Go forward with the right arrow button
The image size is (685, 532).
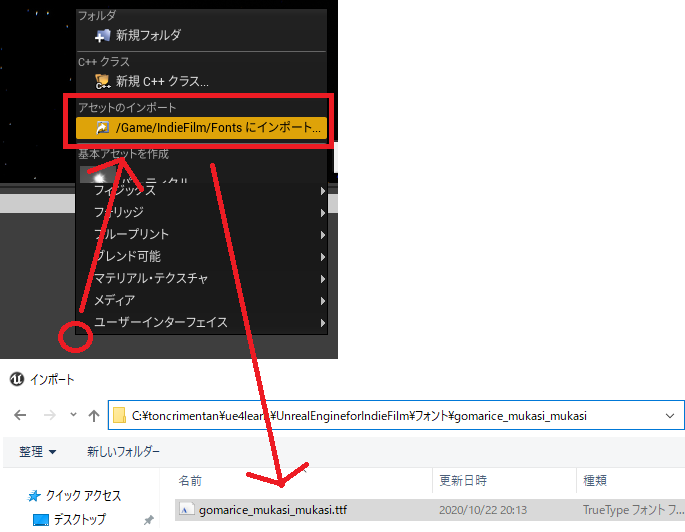coord(50,415)
